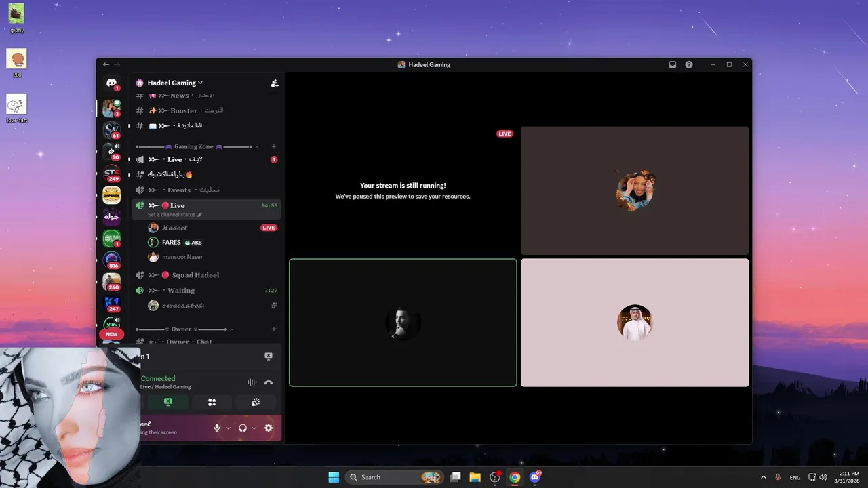Screen dimensions: 868x488
Task: Click the NEW unread indicator in server list
Action: pos(112,334)
